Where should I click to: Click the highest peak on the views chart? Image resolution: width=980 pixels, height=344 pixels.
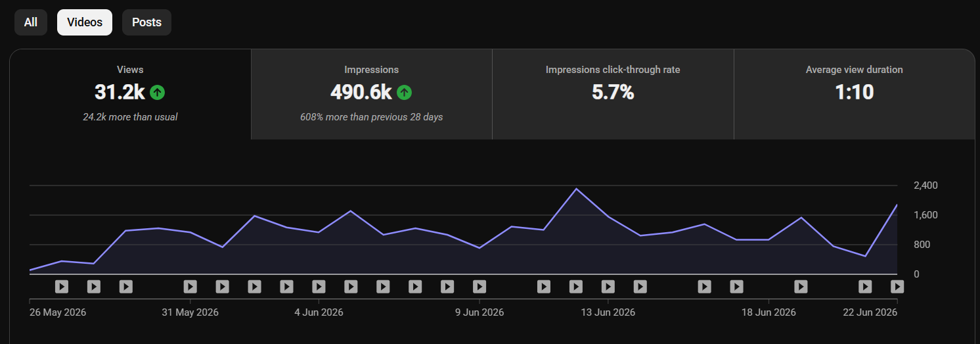[576, 189]
